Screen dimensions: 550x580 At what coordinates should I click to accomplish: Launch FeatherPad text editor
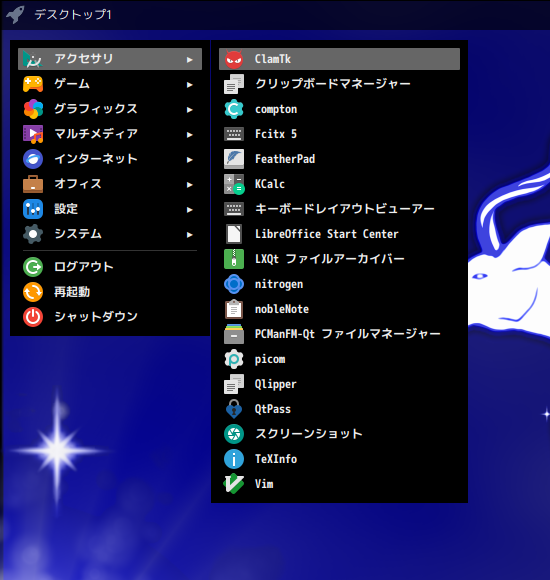click(x=339, y=159)
